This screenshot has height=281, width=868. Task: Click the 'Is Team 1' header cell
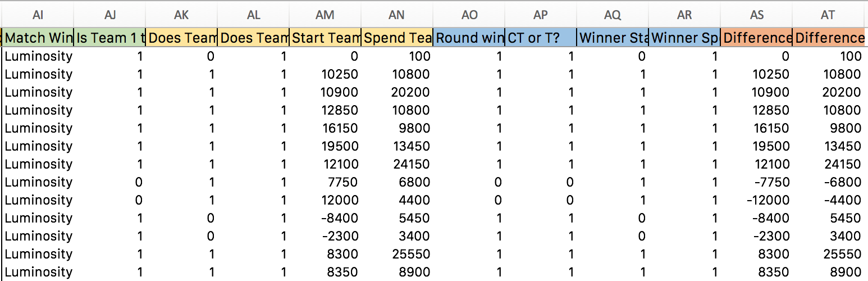(x=109, y=38)
